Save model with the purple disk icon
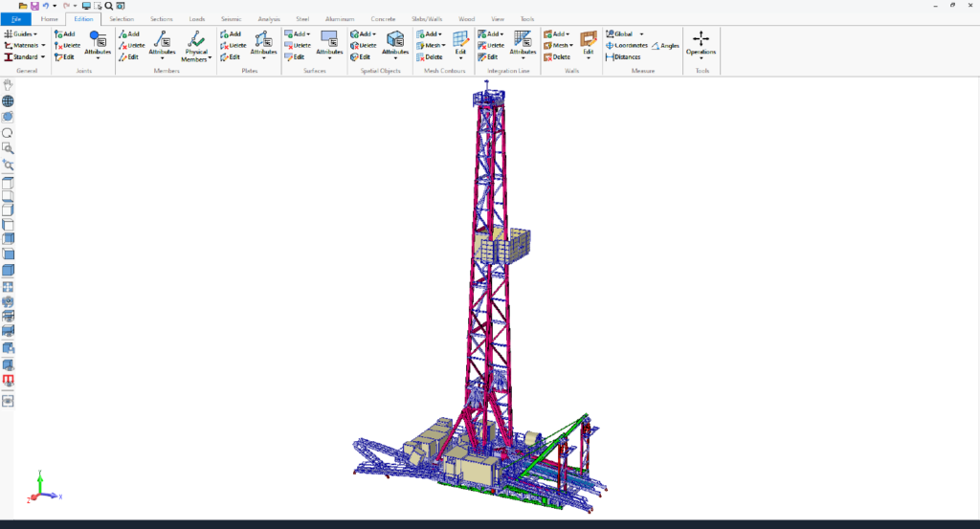 pyautogui.click(x=34, y=6)
